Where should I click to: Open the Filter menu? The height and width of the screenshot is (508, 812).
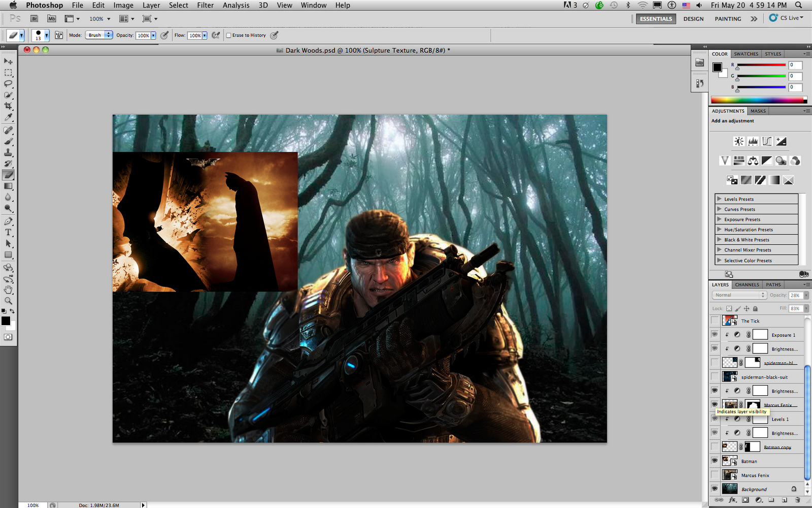205,5
